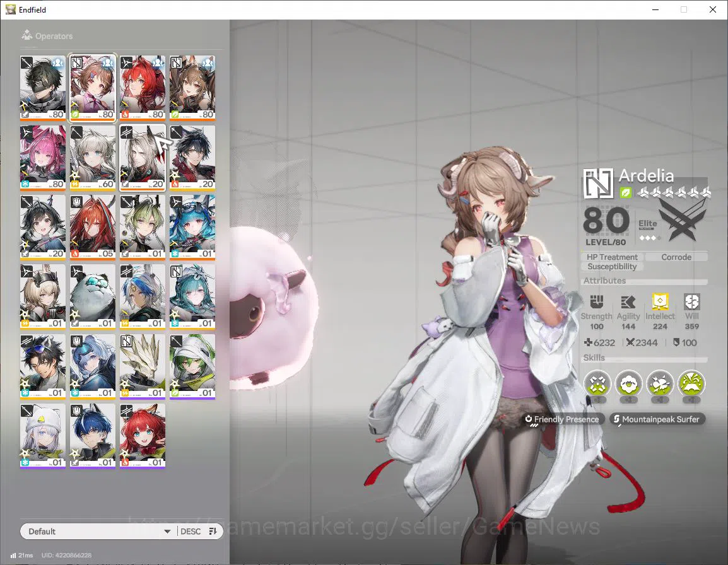Select the panda with glasses operator
The image size is (728, 565).
(x=92, y=297)
